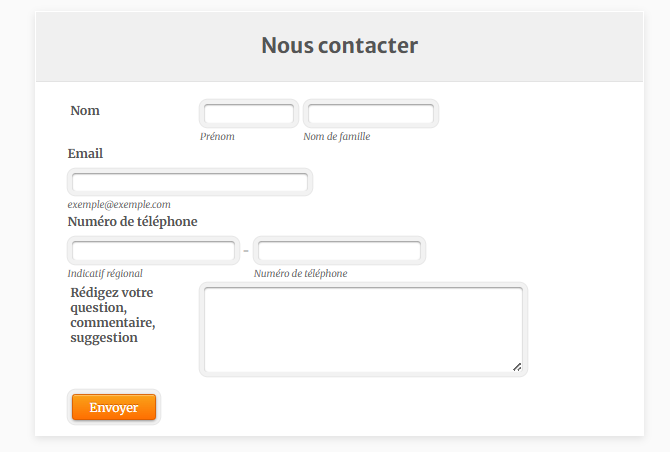This screenshot has height=452, width=670.
Task: Click the bold "Numéro de téléphone" label
Action: pos(132,221)
